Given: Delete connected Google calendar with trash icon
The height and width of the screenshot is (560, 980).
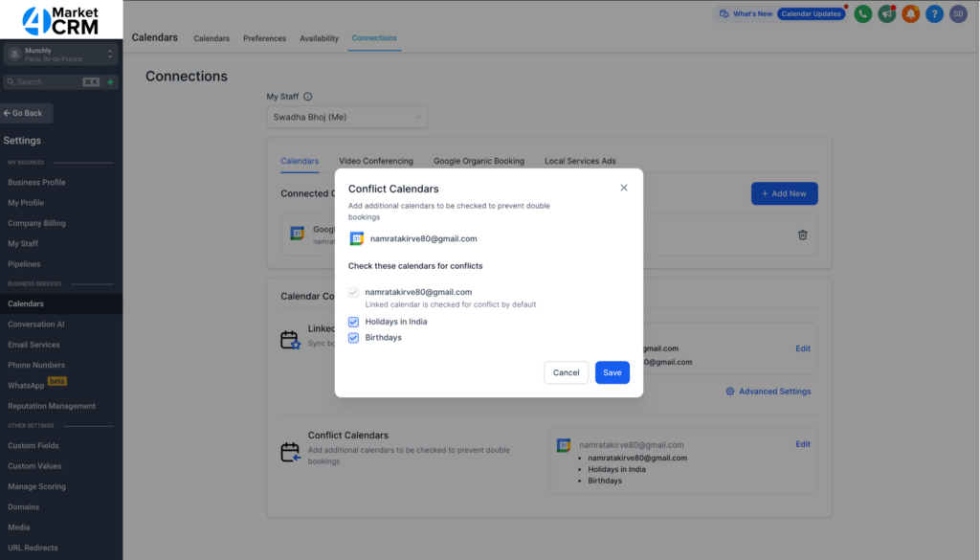Looking at the screenshot, I should (x=802, y=235).
